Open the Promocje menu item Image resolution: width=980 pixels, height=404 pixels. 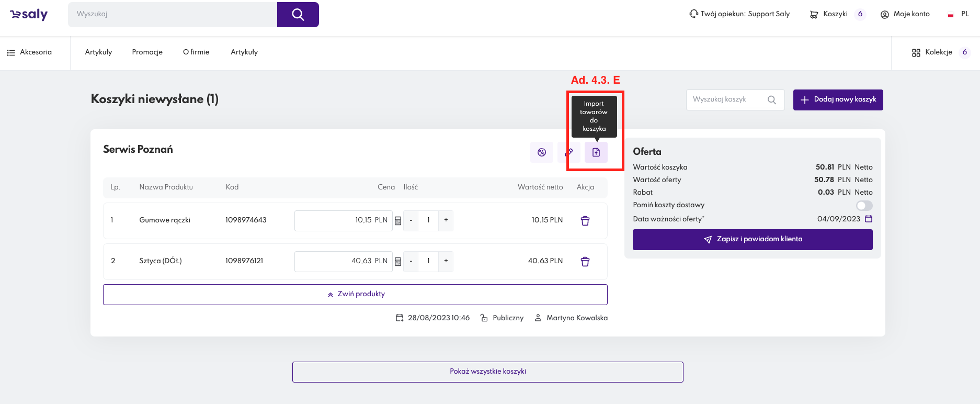[x=147, y=52]
